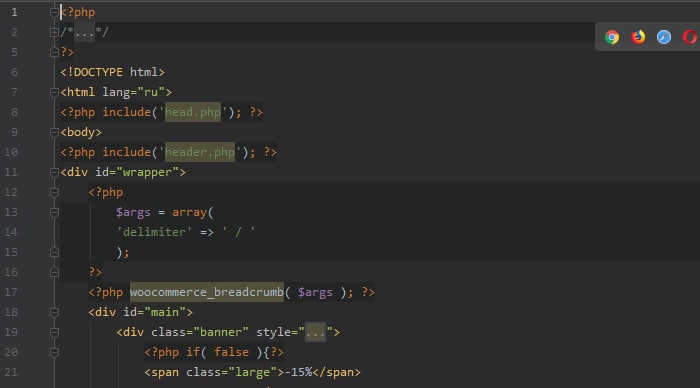Click line number 8 in the gutter
The height and width of the screenshot is (388, 700).
coord(14,112)
